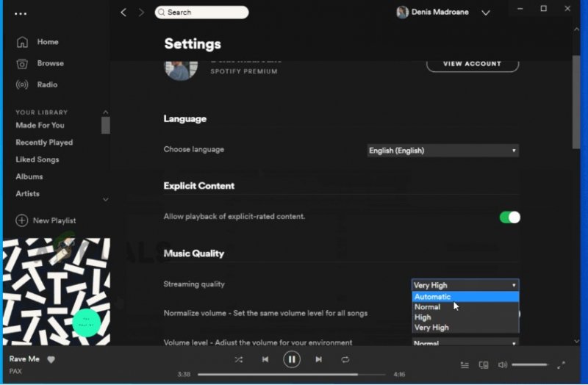Skip to next track
This screenshot has height=385, width=588.
click(319, 359)
